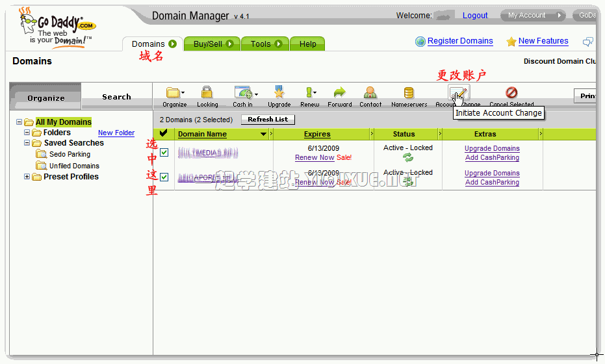Click the globe icon beside Register Domains
Viewport: 605px width, 364px height.
[420, 42]
